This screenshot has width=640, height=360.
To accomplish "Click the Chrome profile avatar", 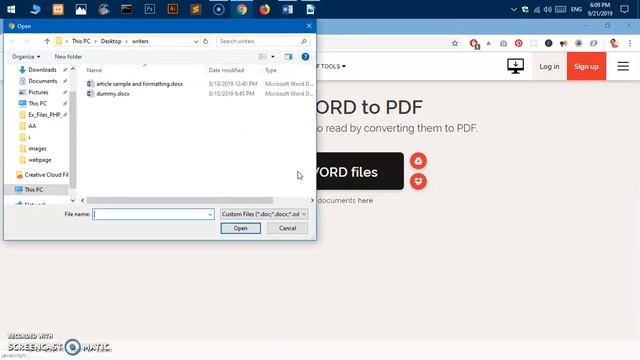I will pyautogui.click(x=614, y=43).
